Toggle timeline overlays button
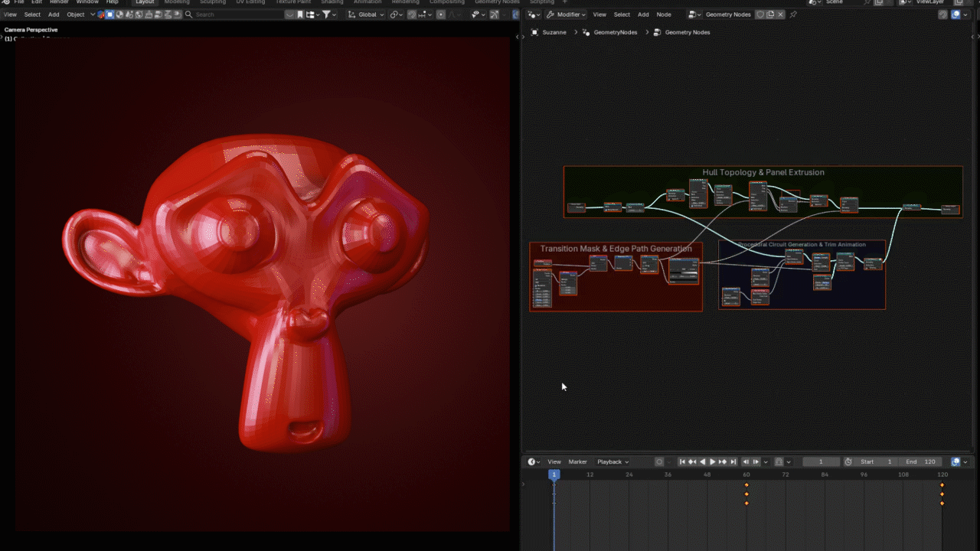 (x=955, y=462)
